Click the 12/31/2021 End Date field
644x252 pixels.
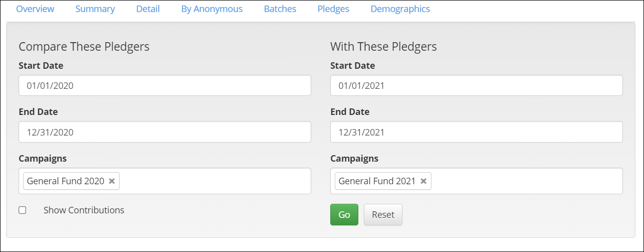(x=476, y=132)
